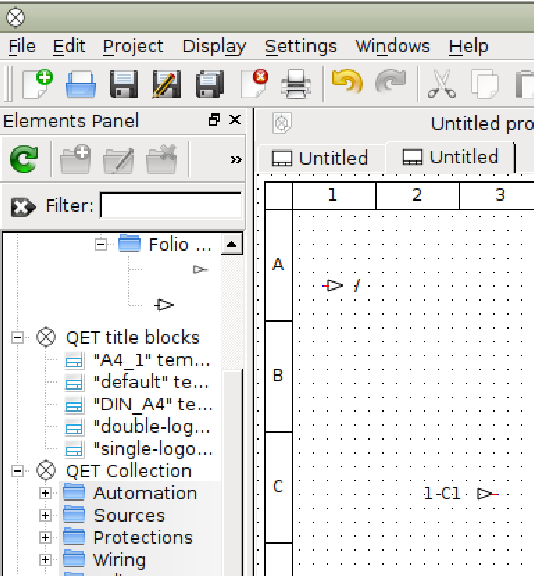Reload elements with the green refresh icon

24,159
